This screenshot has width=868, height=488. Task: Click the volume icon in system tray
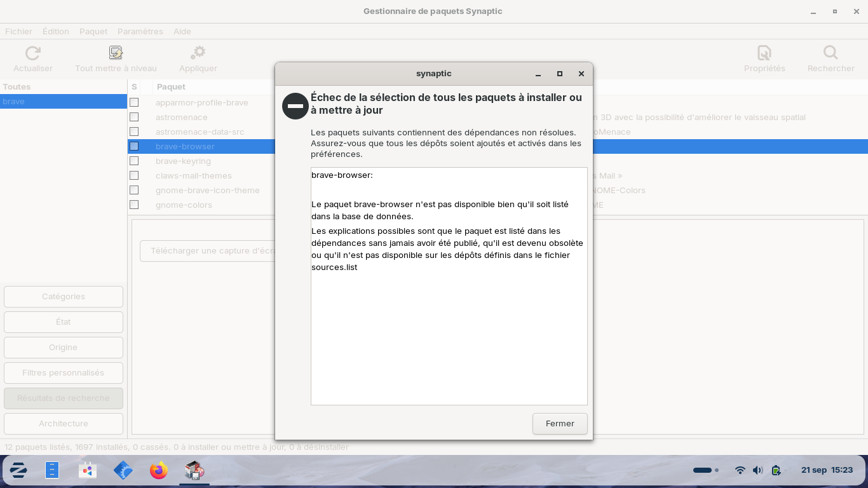tap(757, 471)
